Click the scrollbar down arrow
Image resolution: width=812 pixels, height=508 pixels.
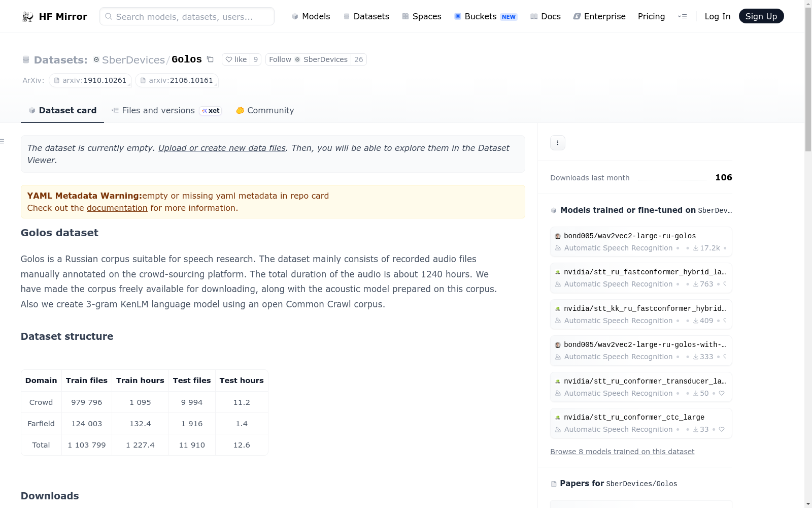point(808,504)
